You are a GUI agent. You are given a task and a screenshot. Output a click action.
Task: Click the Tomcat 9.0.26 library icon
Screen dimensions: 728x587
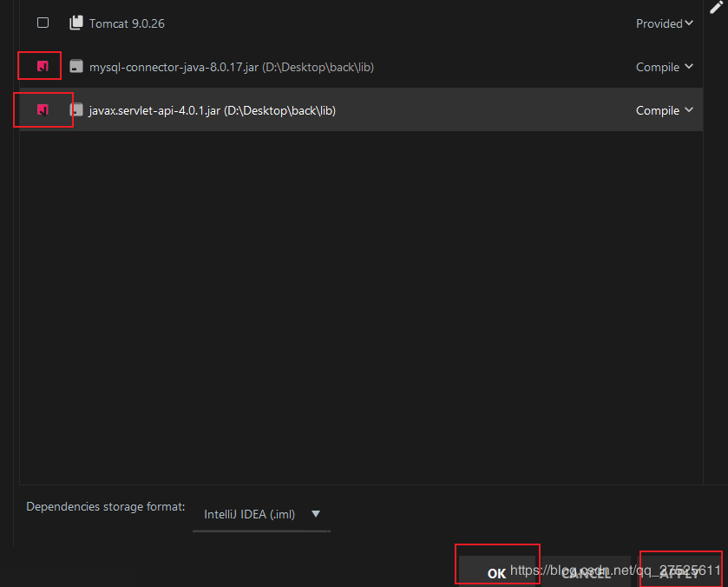click(77, 23)
